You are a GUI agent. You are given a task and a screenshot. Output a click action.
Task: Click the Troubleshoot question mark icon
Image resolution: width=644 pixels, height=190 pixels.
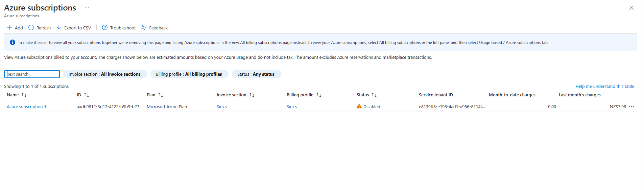pos(105,27)
